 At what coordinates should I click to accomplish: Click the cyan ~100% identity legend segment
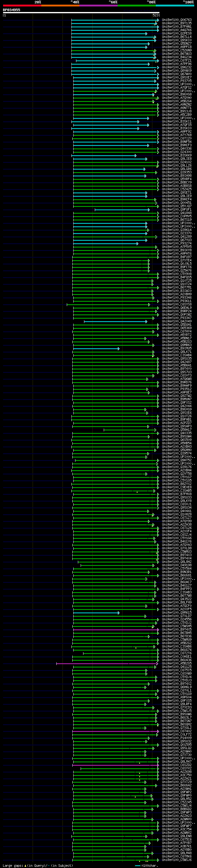click(175, 6)
